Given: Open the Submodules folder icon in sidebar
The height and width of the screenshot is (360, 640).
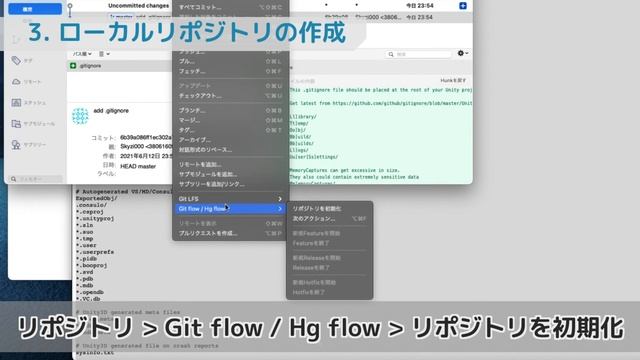Looking at the screenshot, I should pyautogui.click(x=16, y=124).
